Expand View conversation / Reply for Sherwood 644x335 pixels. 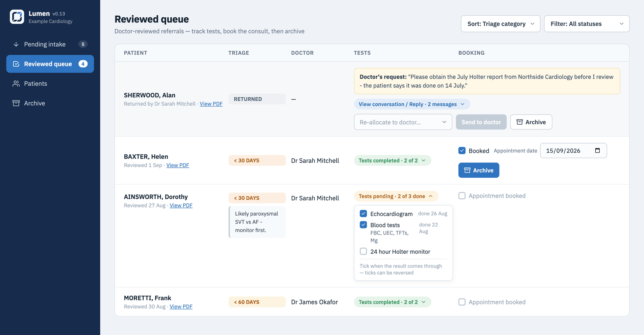pos(412,104)
